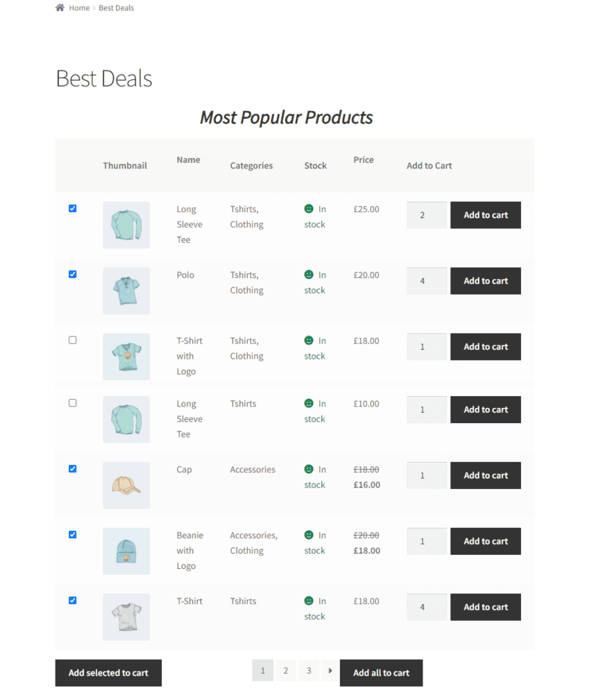Click the quantity field for the Cap
This screenshot has height=700, width=594.
pyautogui.click(x=427, y=475)
